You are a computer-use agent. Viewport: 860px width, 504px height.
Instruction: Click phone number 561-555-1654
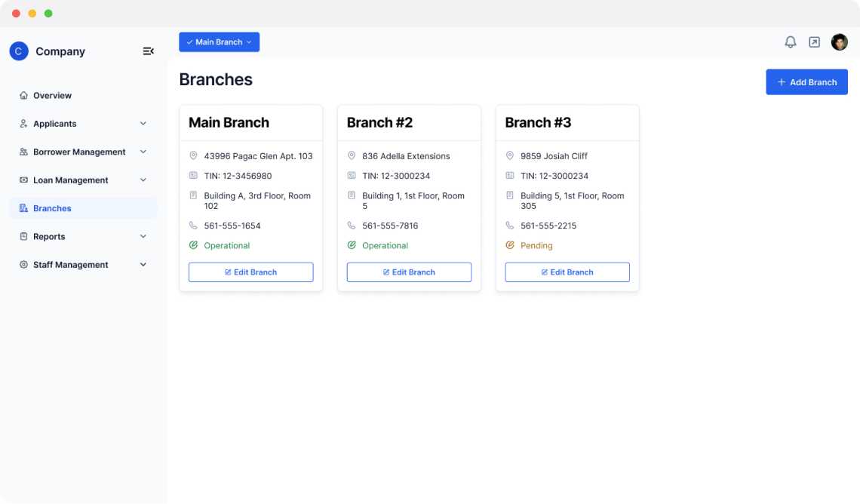(x=232, y=226)
